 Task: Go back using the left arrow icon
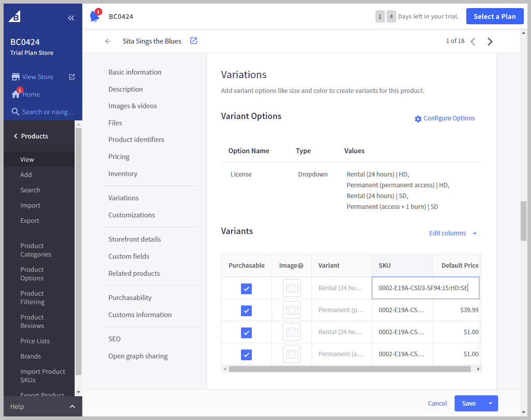coord(108,41)
